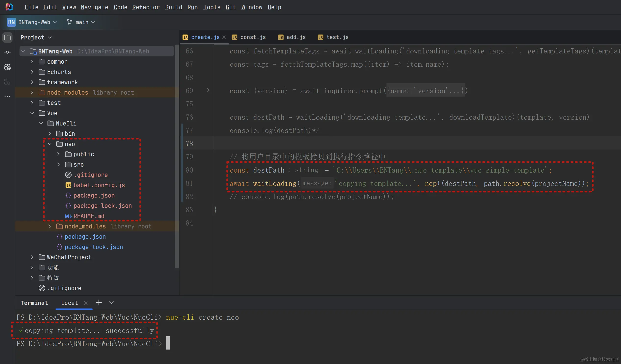Expand the folded code on line 69
621x364 pixels.
pos(208,90)
